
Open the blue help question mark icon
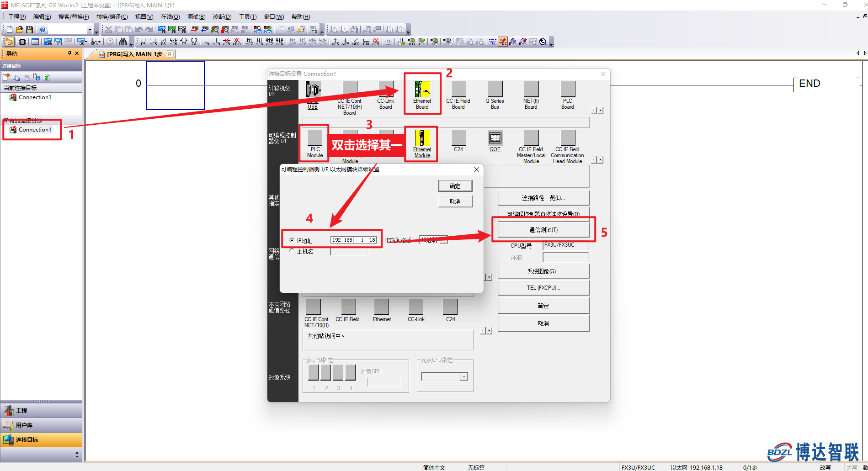click(x=43, y=30)
